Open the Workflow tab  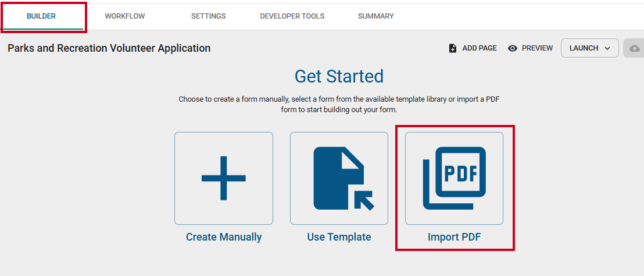coord(125,16)
